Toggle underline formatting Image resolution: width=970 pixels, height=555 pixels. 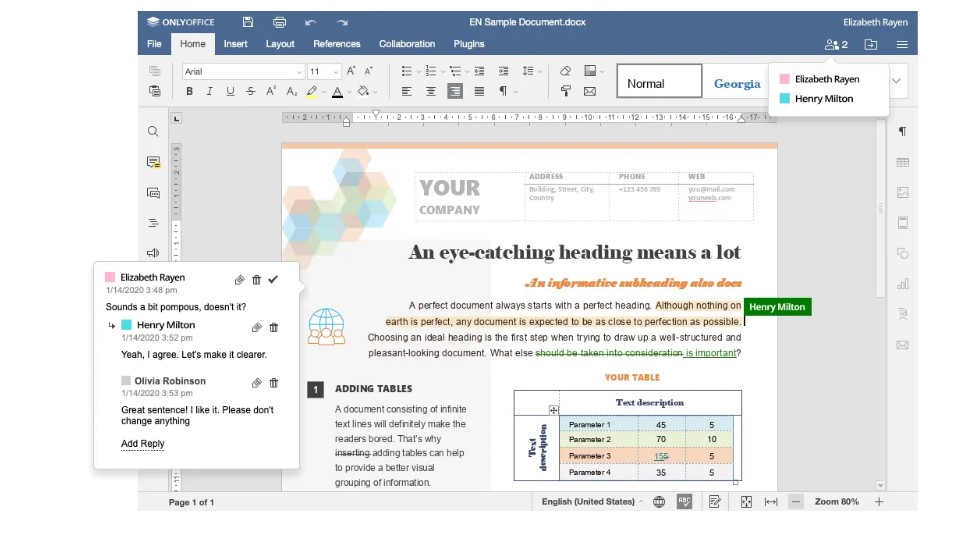[x=230, y=92]
